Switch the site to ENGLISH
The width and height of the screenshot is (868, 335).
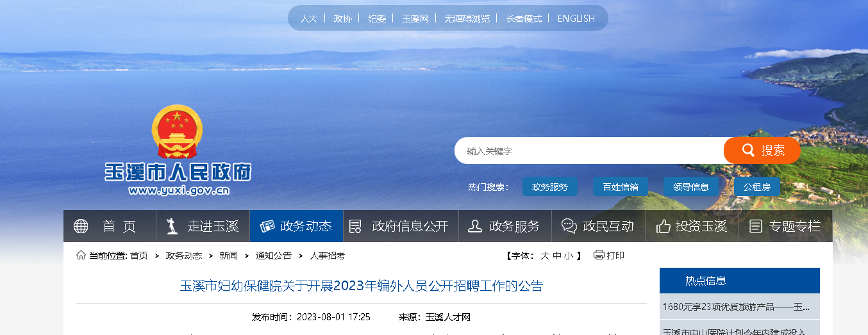(576, 19)
